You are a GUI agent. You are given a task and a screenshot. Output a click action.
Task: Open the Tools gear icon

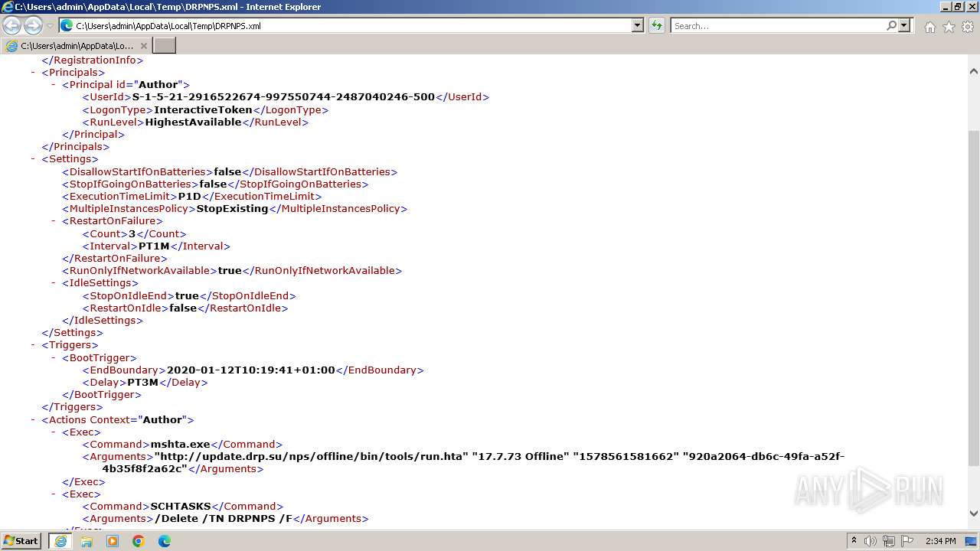pyautogui.click(x=968, y=27)
